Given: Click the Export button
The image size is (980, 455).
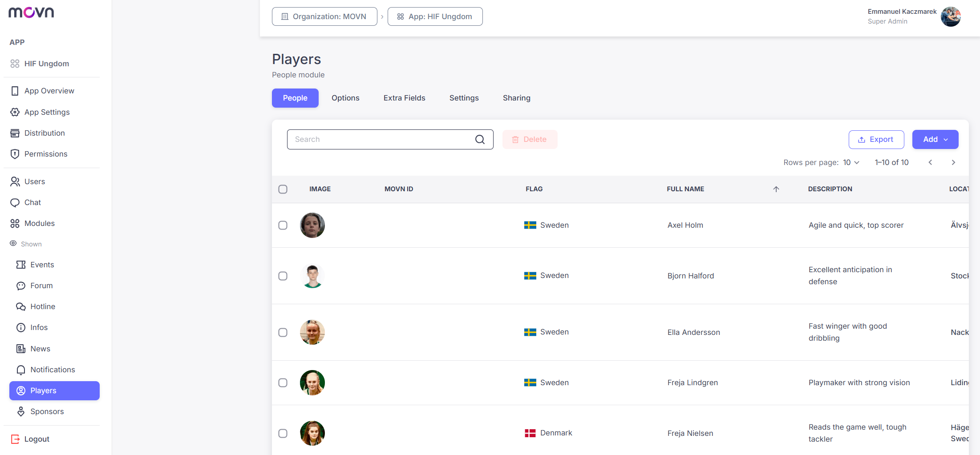Looking at the screenshot, I should click(x=876, y=139).
